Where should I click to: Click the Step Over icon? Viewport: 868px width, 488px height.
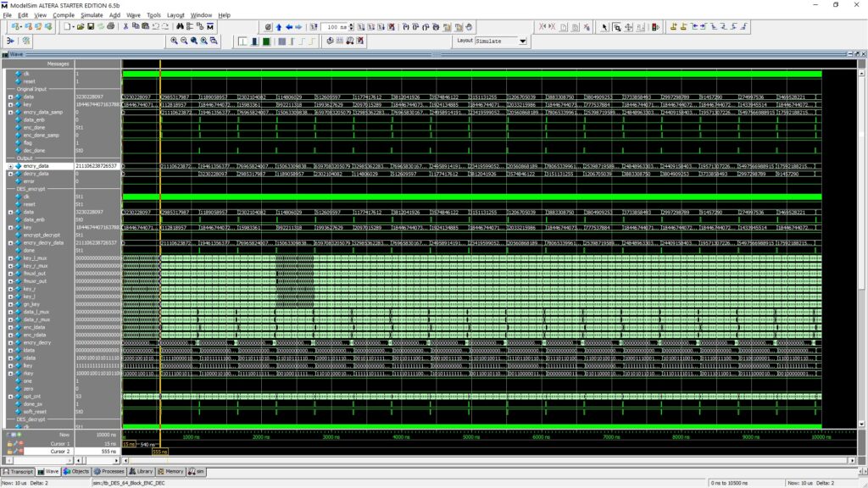click(415, 26)
